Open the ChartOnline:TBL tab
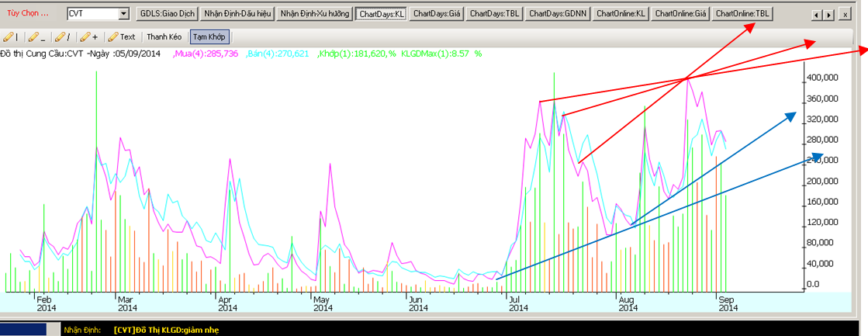The image size is (868, 336). (x=743, y=13)
